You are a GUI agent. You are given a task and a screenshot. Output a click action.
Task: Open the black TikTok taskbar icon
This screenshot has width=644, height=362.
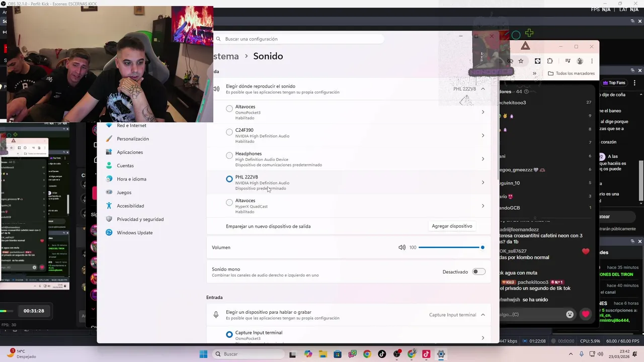point(381,354)
